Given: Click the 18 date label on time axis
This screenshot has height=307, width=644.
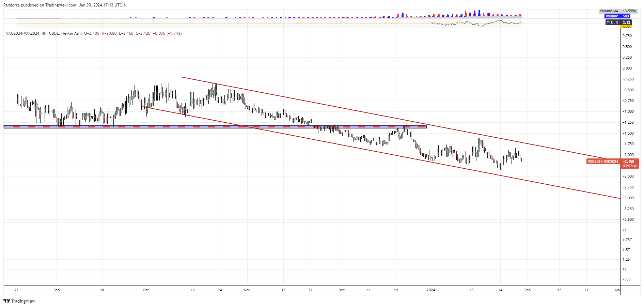Looking at the screenshot, I should pyautogui.click(x=102, y=290).
